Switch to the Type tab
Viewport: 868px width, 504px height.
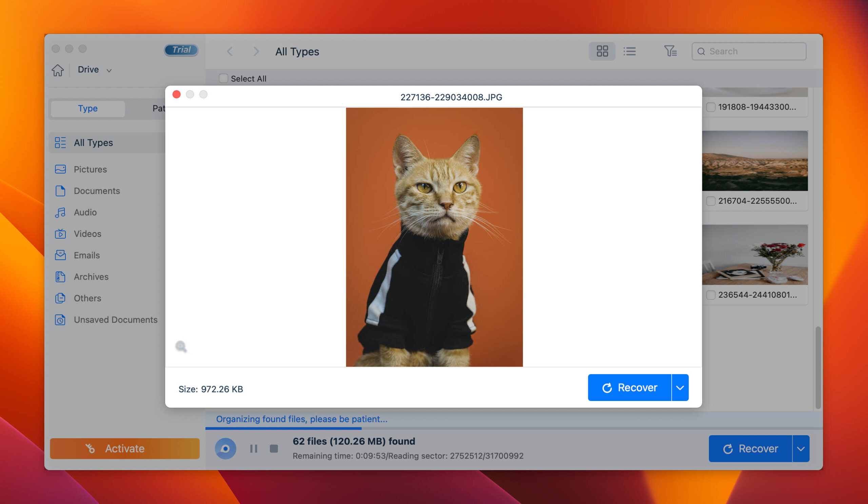[88, 108]
